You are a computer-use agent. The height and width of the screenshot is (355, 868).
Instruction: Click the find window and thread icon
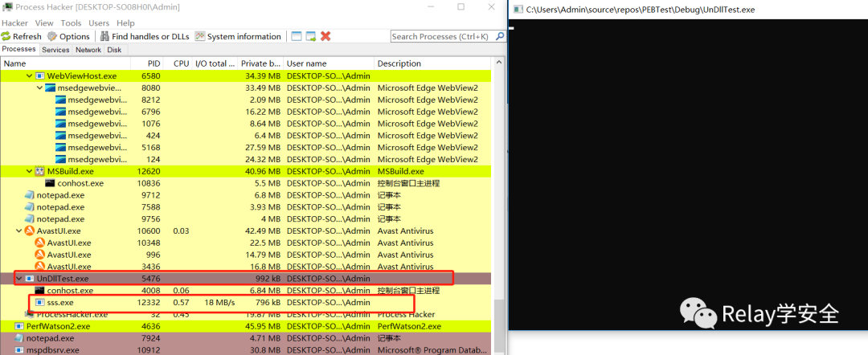[311, 36]
